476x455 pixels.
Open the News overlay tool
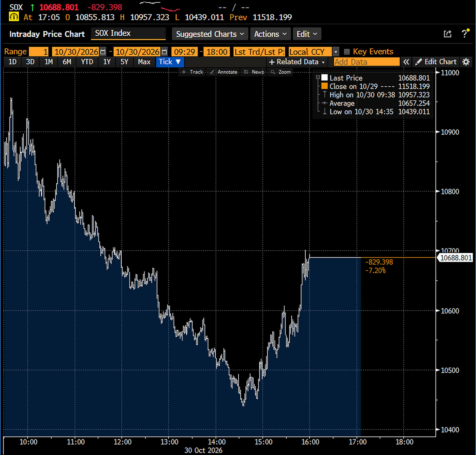click(254, 72)
